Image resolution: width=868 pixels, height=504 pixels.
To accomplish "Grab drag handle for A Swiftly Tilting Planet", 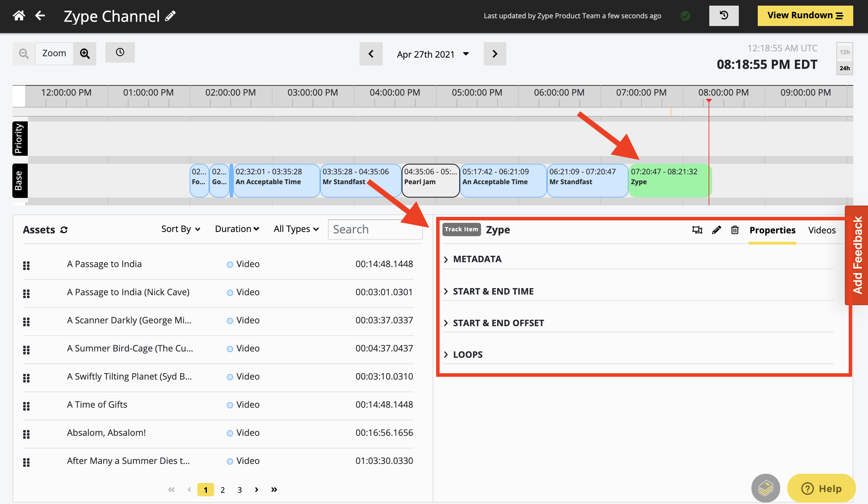I will pos(26,378).
